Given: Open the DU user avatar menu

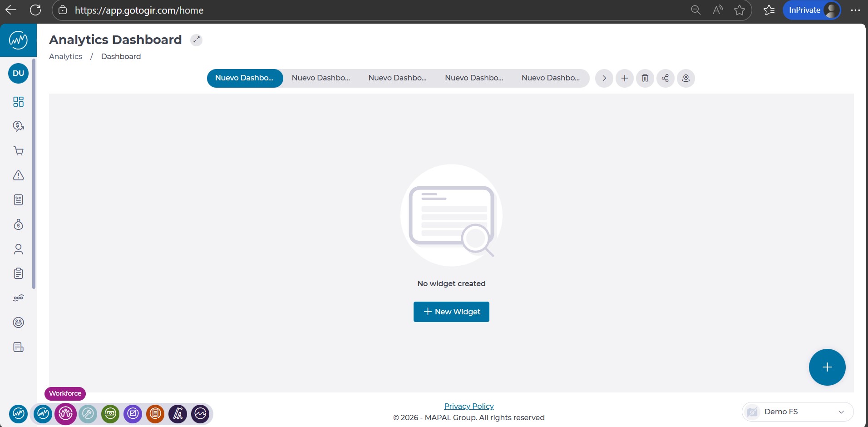Looking at the screenshot, I should tap(18, 73).
